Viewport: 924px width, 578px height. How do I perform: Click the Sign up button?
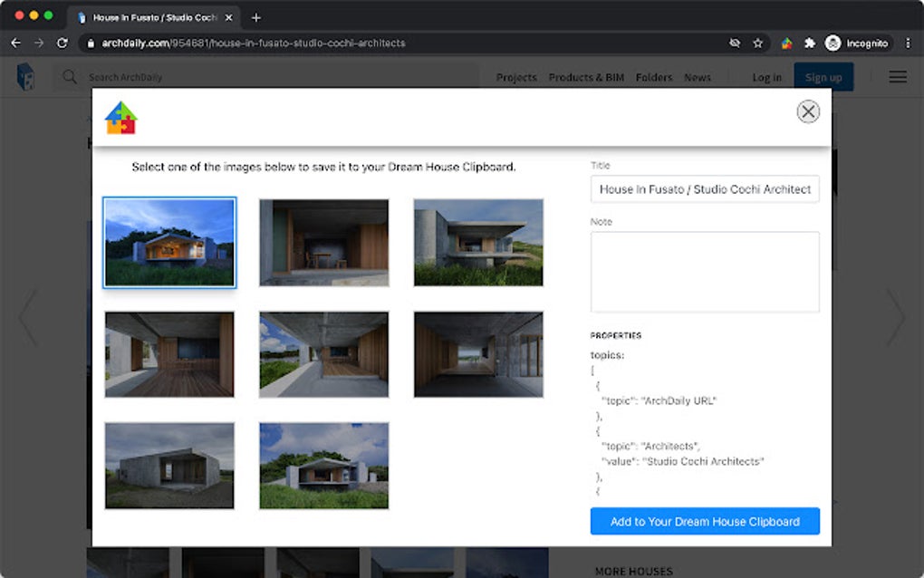pyautogui.click(x=823, y=77)
